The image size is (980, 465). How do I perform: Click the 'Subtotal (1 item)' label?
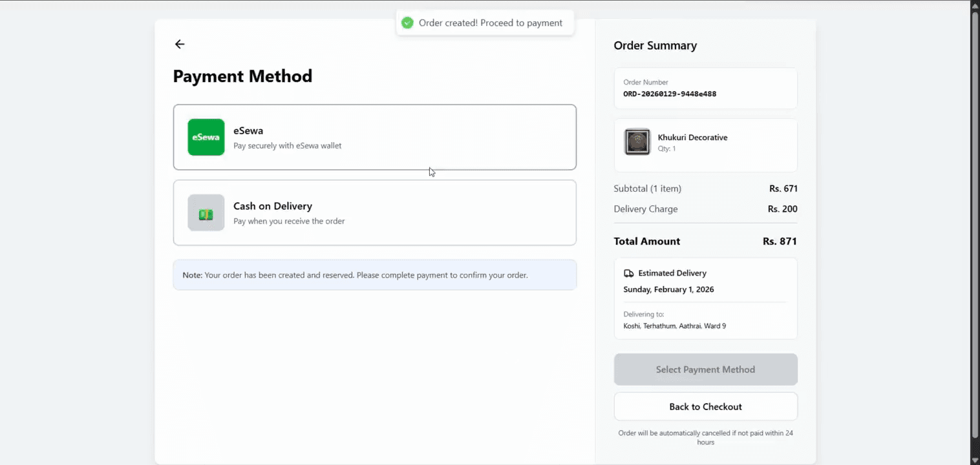pos(647,189)
